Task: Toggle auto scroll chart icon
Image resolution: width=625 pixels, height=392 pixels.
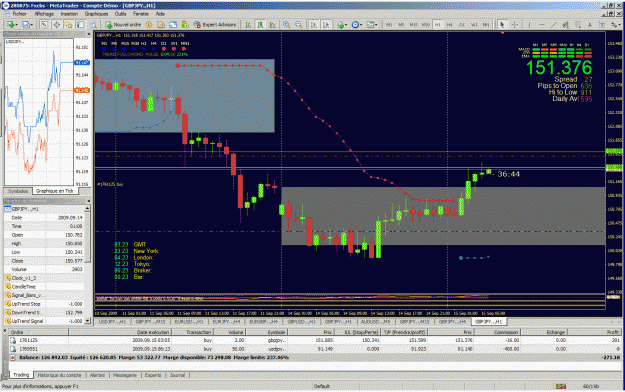Action: point(314,25)
